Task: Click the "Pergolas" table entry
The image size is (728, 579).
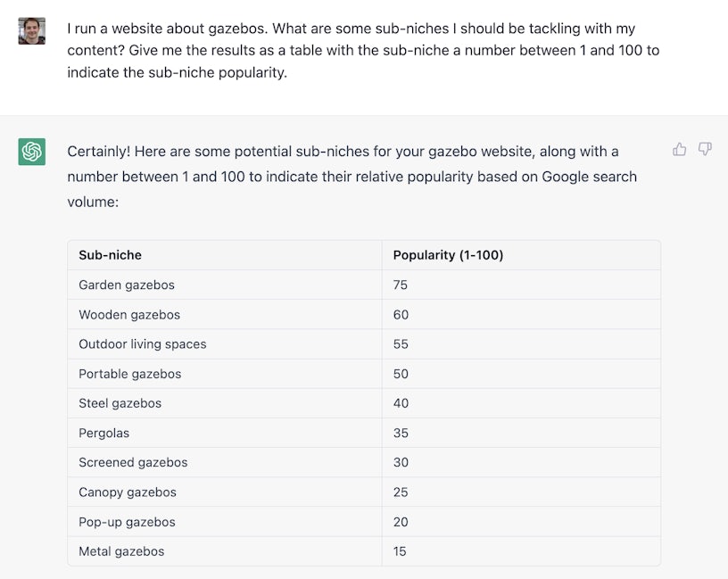Action: (x=104, y=433)
